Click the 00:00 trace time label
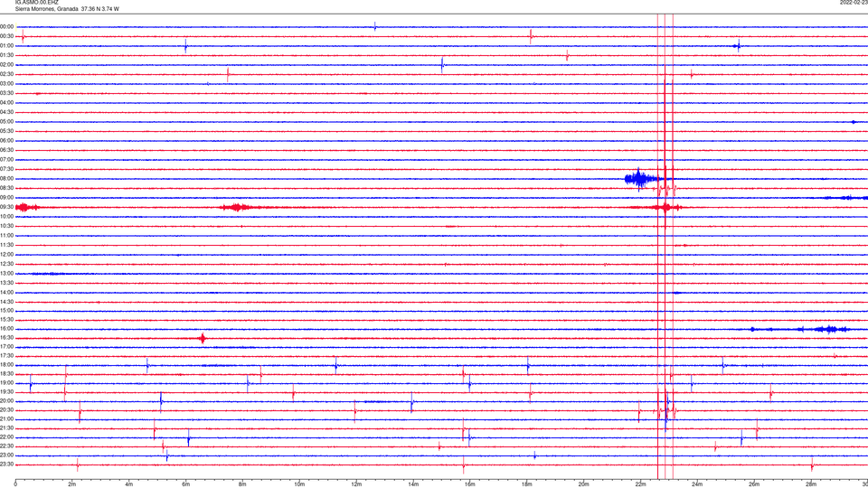 tap(6, 26)
